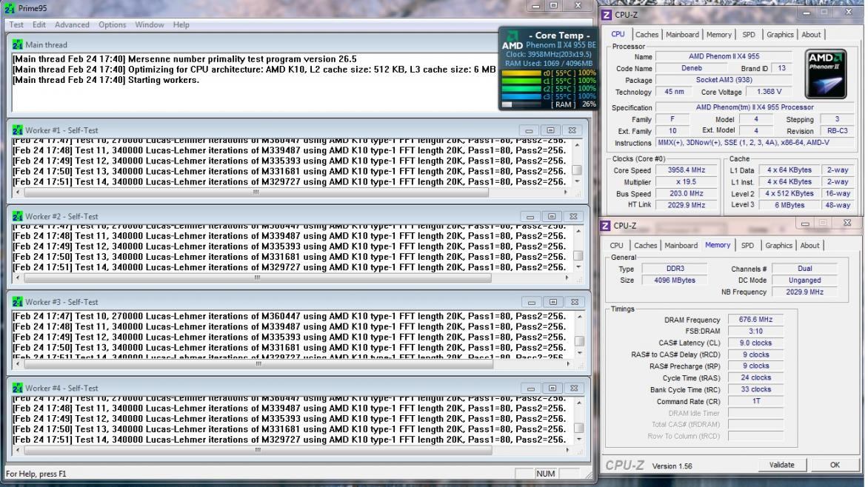Click the Worker #3 window icon

coord(17,302)
